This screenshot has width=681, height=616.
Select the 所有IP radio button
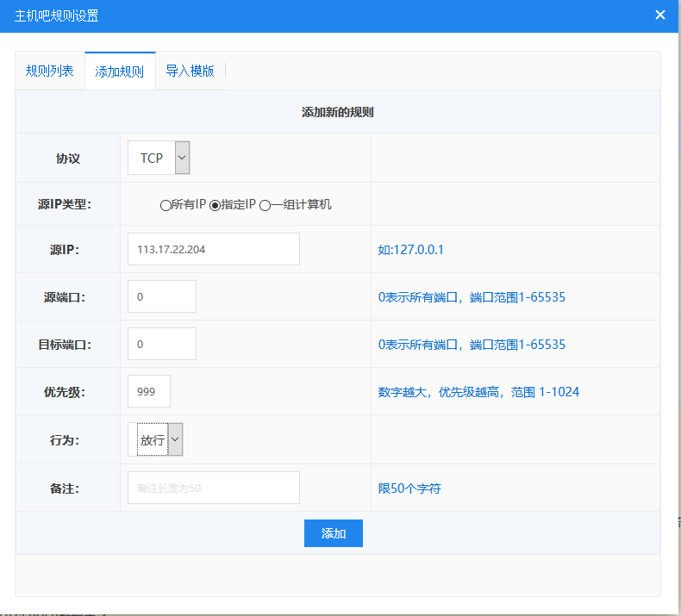click(x=165, y=205)
